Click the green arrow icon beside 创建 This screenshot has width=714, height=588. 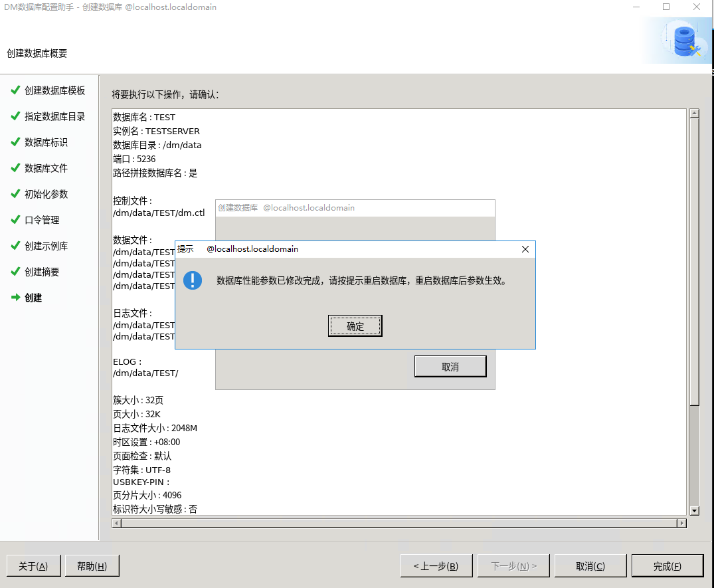[15, 298]
